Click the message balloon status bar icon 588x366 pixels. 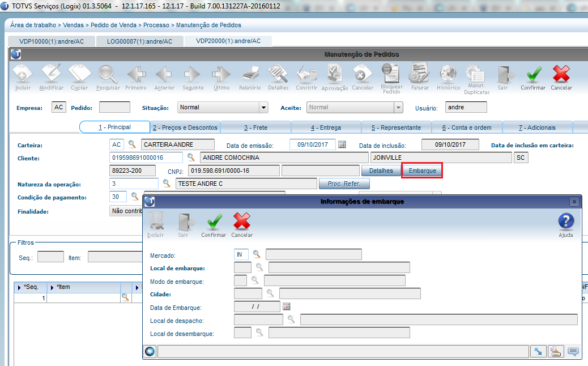click(x=573, y=351)
